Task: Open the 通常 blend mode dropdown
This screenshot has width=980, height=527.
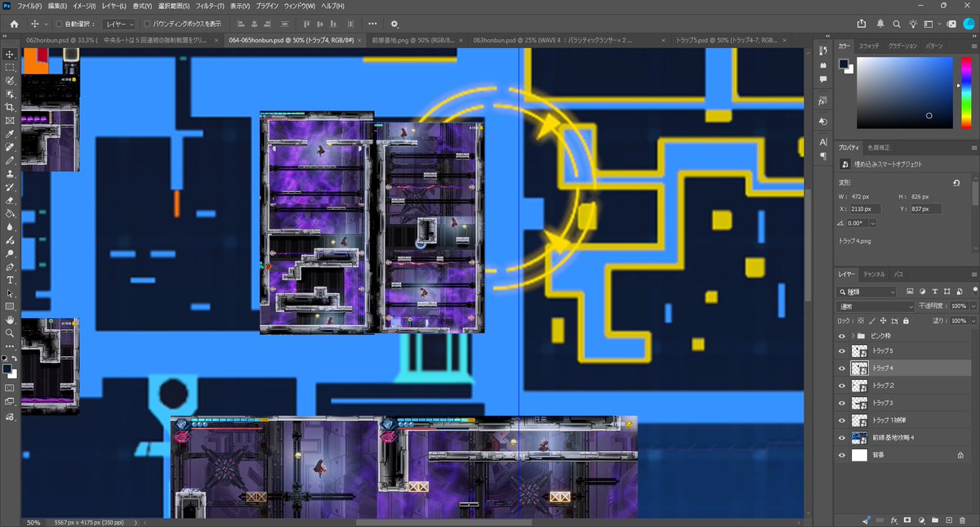Action: pos(877,306)
